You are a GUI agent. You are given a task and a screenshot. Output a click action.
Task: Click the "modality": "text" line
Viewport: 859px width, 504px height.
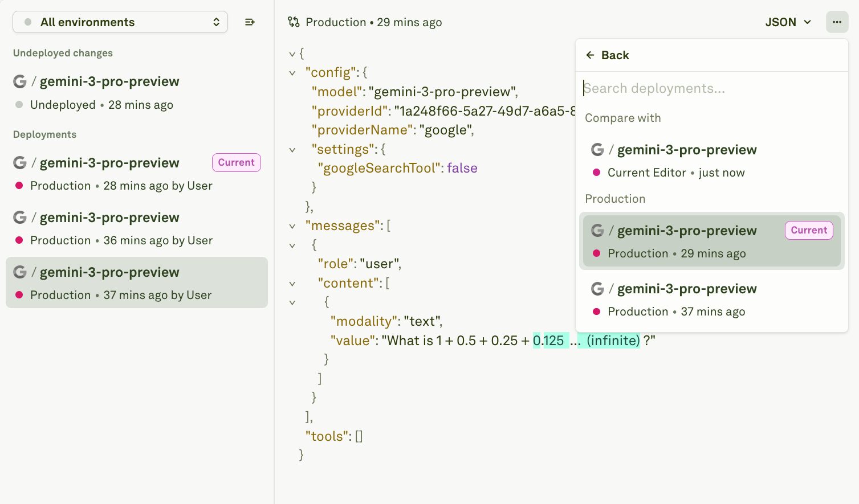[x=386, y=321]
